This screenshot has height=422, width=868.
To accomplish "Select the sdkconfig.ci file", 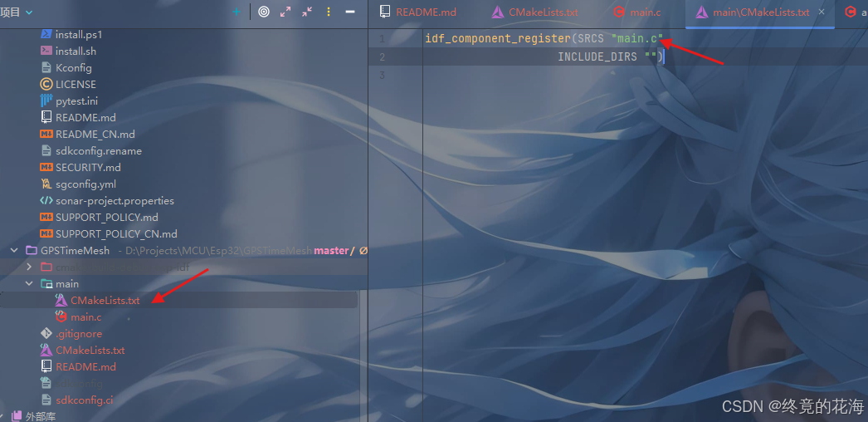I will point(84,400).
